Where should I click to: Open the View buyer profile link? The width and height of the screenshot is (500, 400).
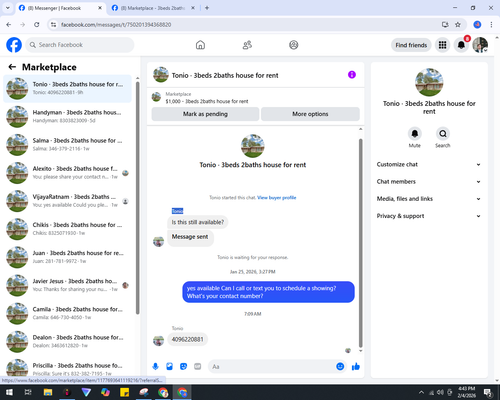(x=277, y=198)
